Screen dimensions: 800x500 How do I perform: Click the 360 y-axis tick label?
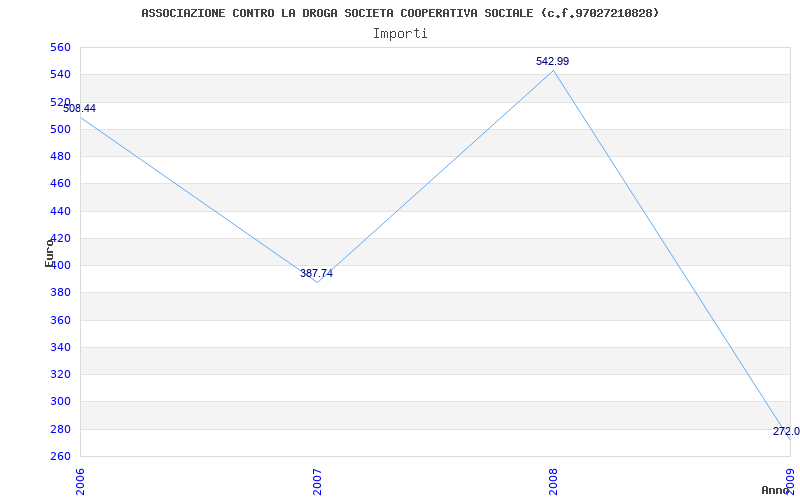(60, 320)
